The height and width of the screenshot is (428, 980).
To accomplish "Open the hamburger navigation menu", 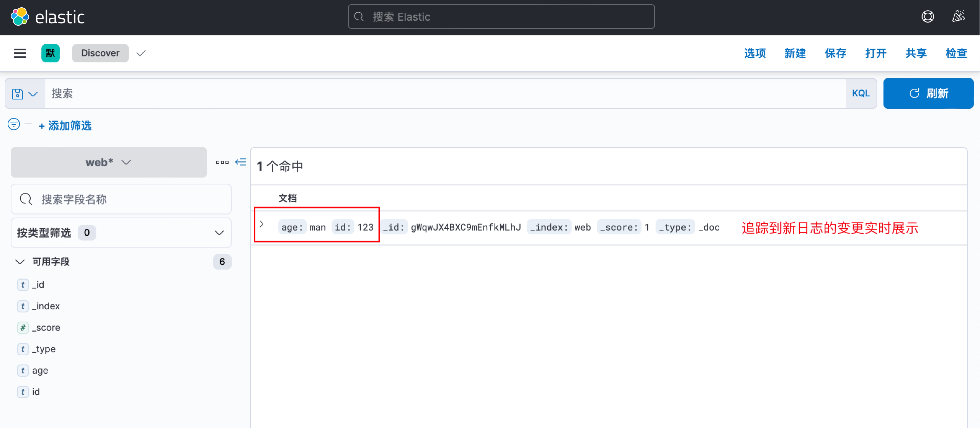I will tap(20, 53).
